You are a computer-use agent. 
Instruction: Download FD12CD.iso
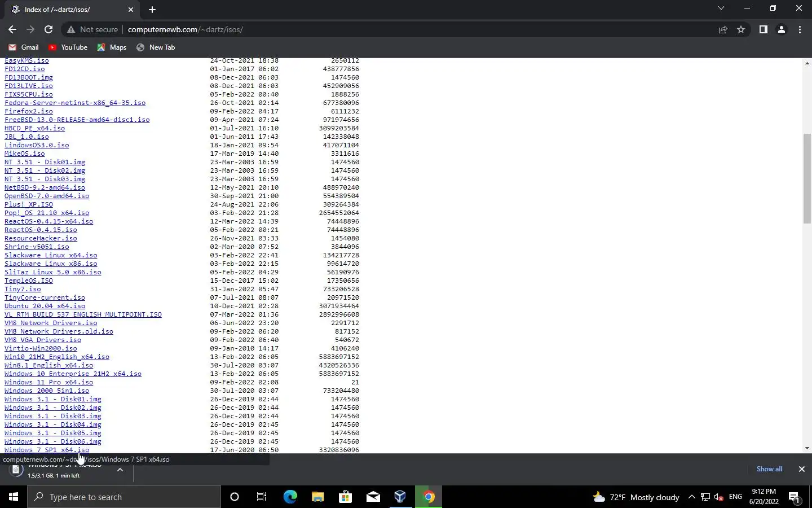pyautogui.click(x=25, y=69)
